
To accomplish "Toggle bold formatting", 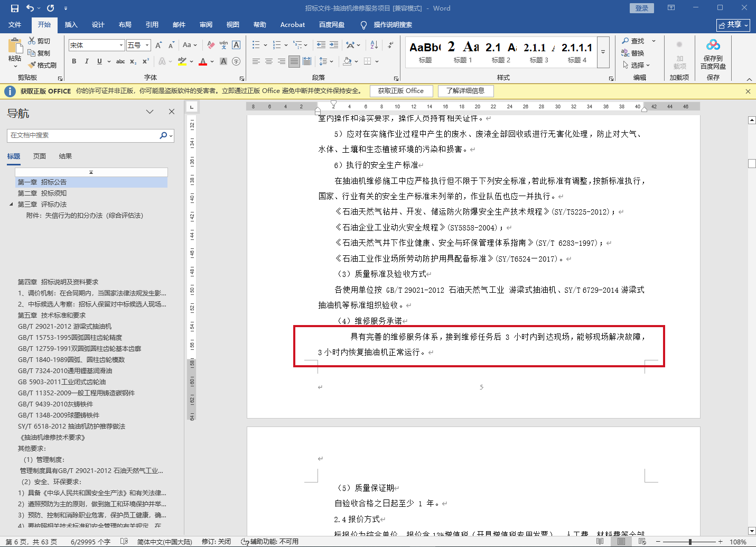I will 74,61.
